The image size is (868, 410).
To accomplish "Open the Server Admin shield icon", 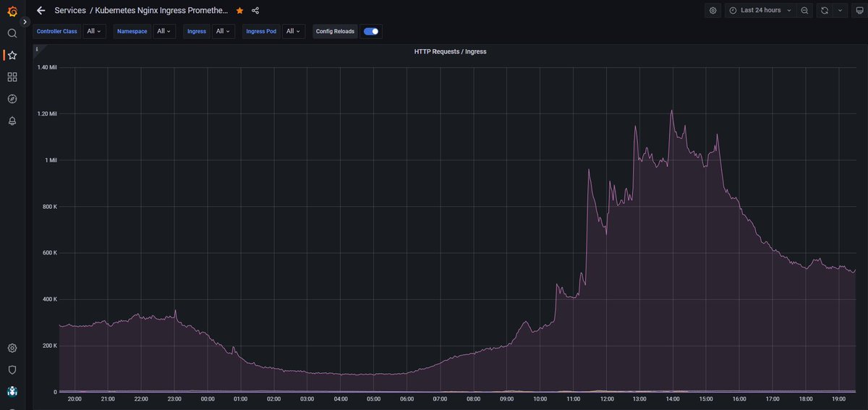I will click(12, 370).
